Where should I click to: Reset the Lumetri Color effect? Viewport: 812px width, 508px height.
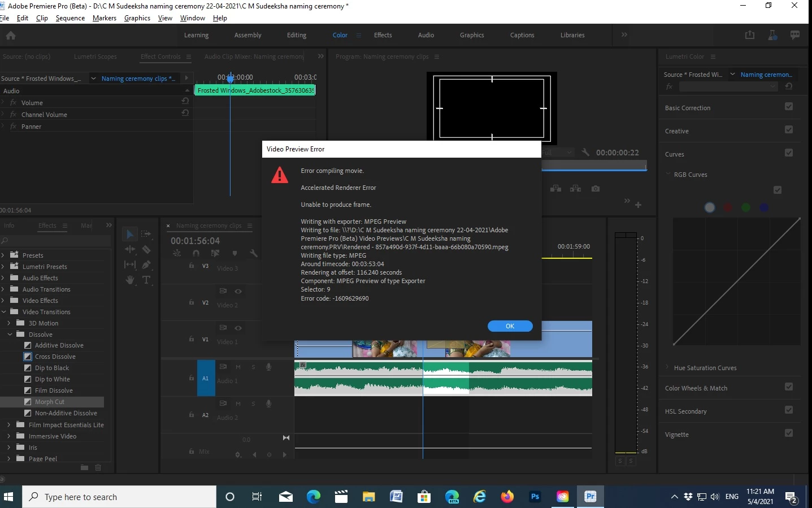coord(789,86)
